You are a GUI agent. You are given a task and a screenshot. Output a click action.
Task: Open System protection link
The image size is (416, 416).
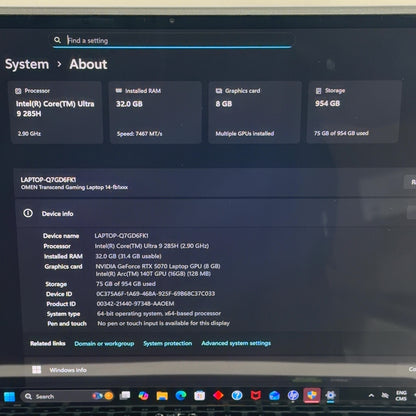tap(168, 343)
